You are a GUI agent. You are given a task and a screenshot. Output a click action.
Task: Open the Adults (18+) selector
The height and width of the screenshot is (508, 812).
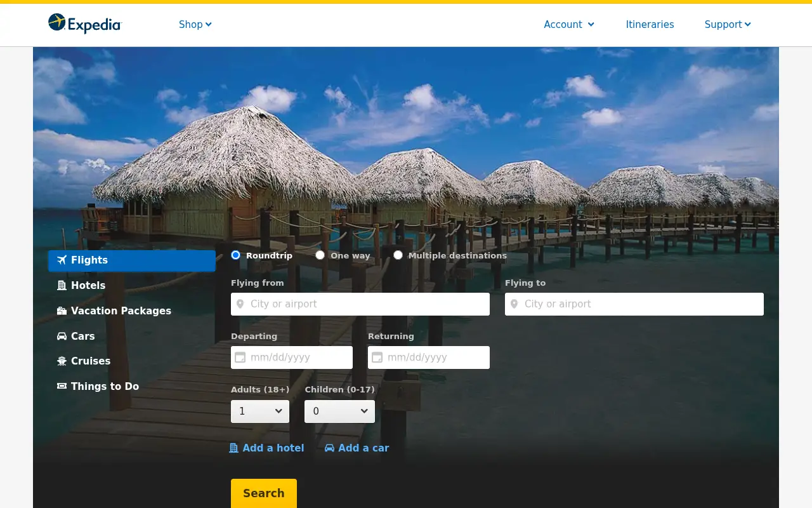coord(260,411)
